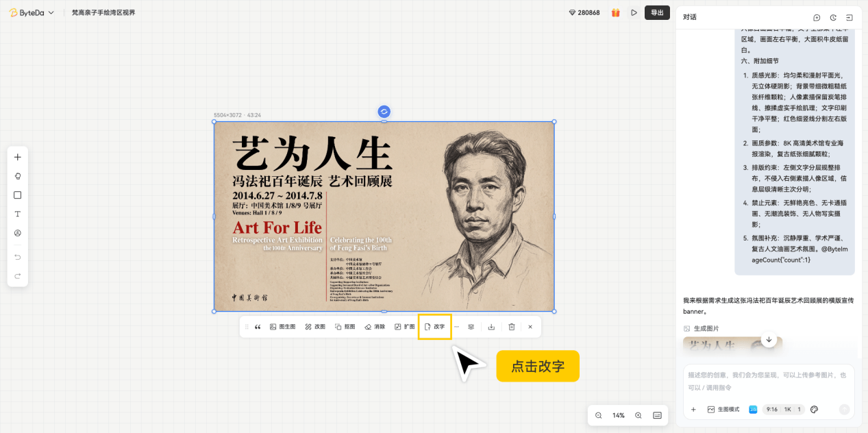Click 图生图 image-to-image tool
Image resolution: width=868 pixels, height=433 pixels.
282,327
